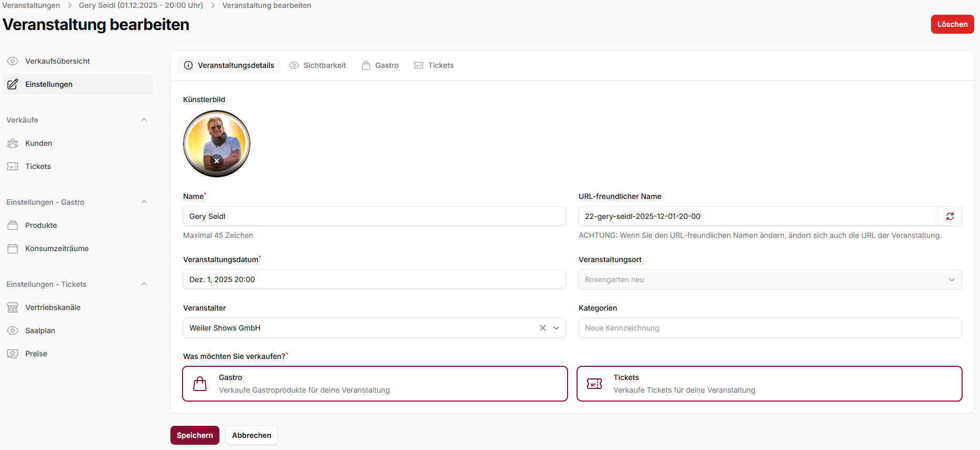The width and height of the screenshot is (980, 450).
Task: Open Verkaufsübersicht in the sidebar
Action: click(x=78, y=61)
